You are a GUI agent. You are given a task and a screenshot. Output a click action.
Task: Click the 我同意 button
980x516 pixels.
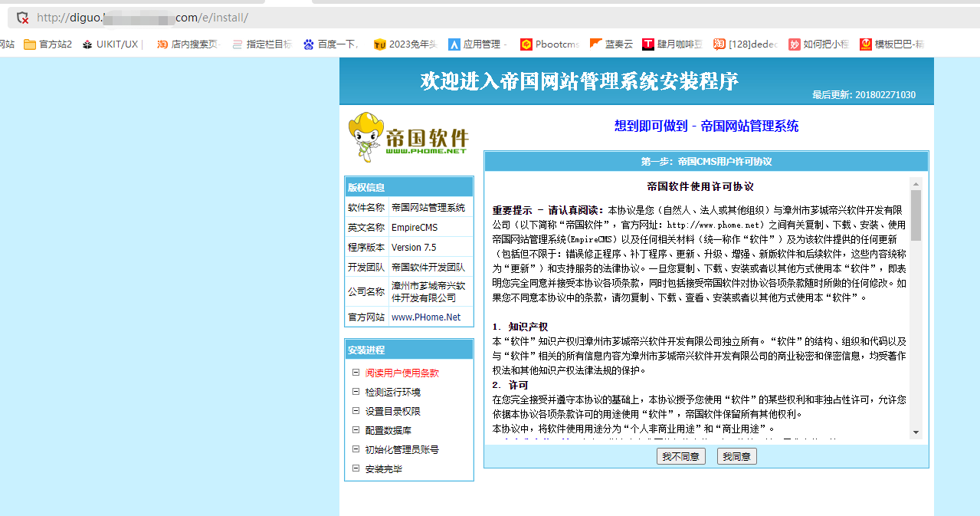tap(736, 456)
